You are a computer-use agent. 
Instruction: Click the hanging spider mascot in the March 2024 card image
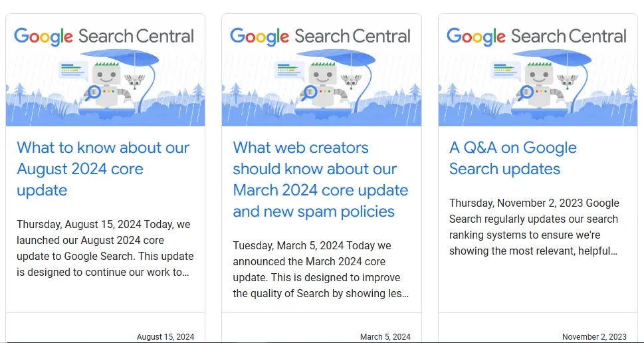[x=354, y=81]
